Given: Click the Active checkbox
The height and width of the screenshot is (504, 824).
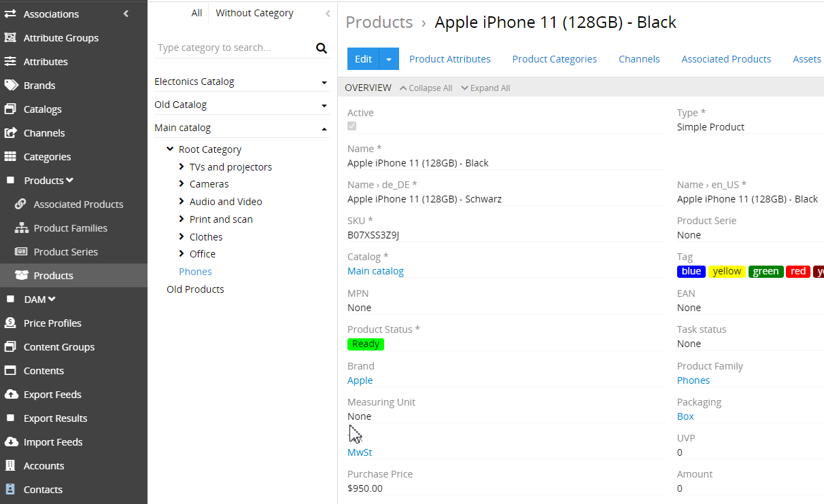Looking at the screenshot, I should tap(351, 126).
